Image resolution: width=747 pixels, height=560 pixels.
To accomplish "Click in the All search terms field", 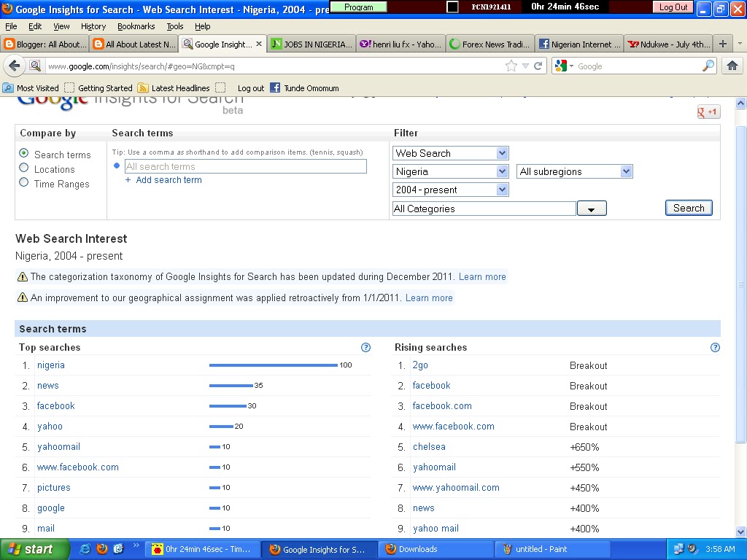I will [245, 166].
